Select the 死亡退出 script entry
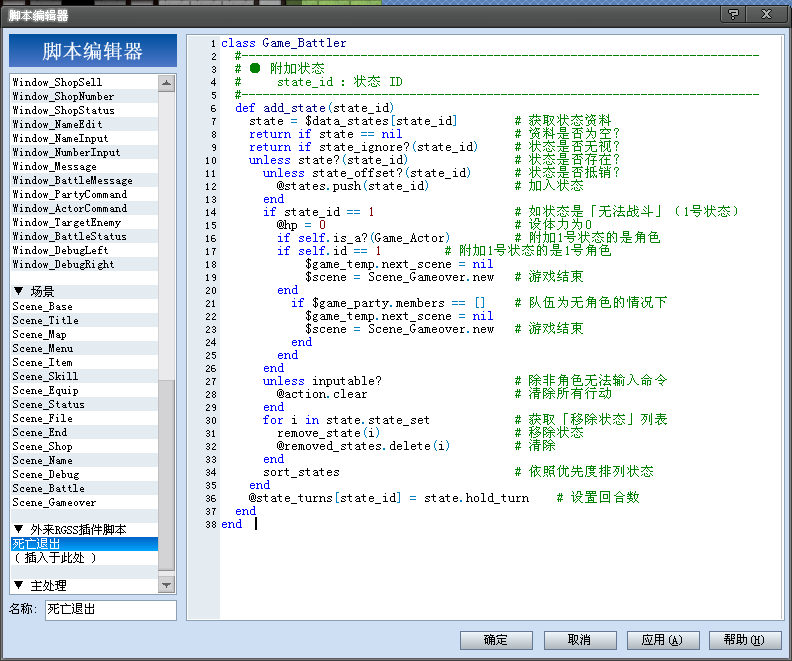 tap(84, 544)
